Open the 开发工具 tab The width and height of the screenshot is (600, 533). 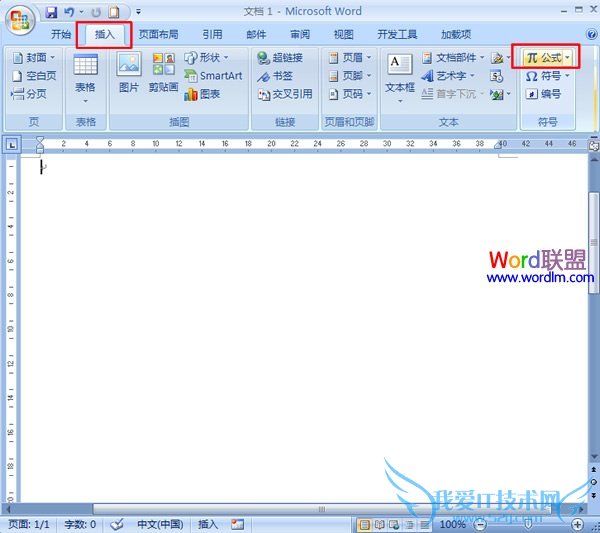pyautogui.click(x=397, y=34)
